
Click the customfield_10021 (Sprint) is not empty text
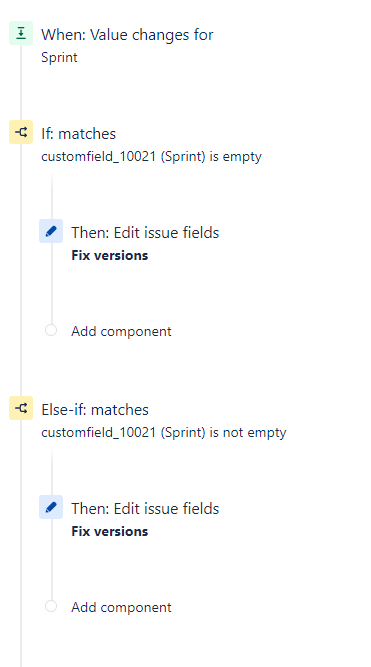tap(164, 433)
